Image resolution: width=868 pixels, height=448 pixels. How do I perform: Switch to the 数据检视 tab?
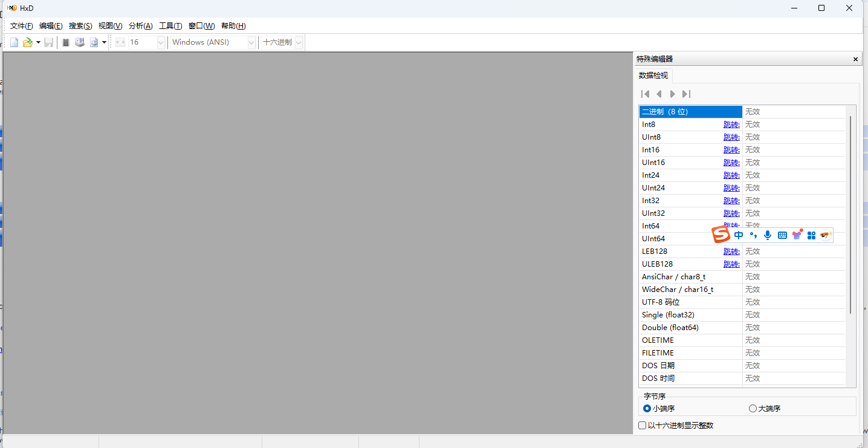(653, 75)
